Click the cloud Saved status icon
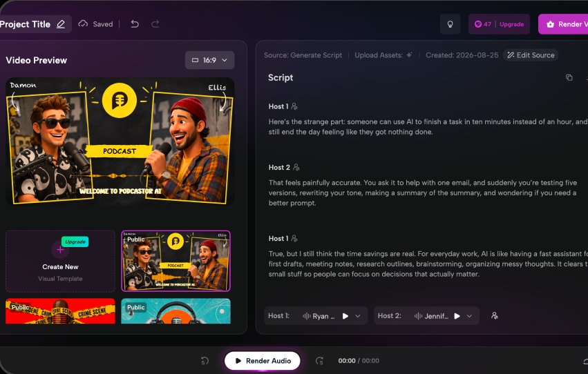 83,24
